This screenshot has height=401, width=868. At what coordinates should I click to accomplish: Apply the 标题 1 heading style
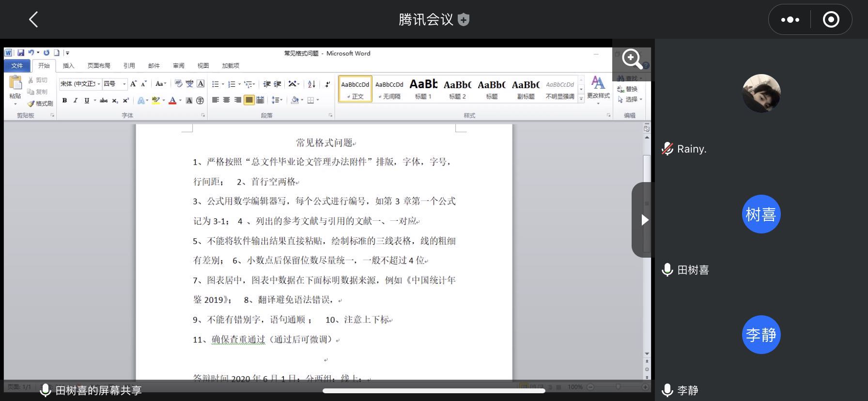(423, 89)
